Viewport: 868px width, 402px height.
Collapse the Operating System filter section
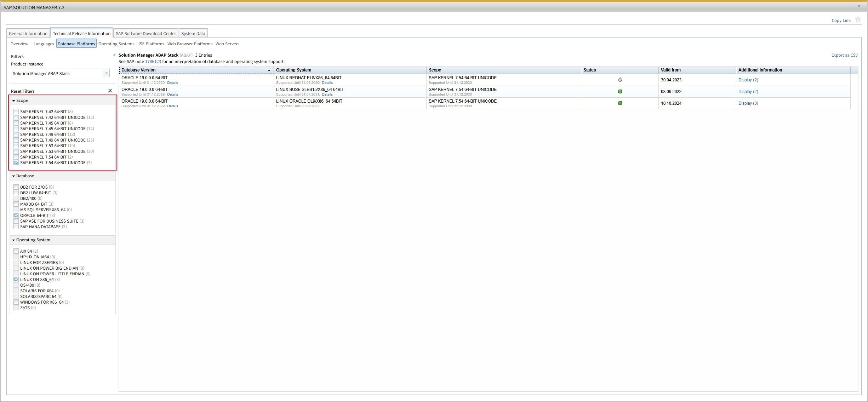click(x=14, y=240)
